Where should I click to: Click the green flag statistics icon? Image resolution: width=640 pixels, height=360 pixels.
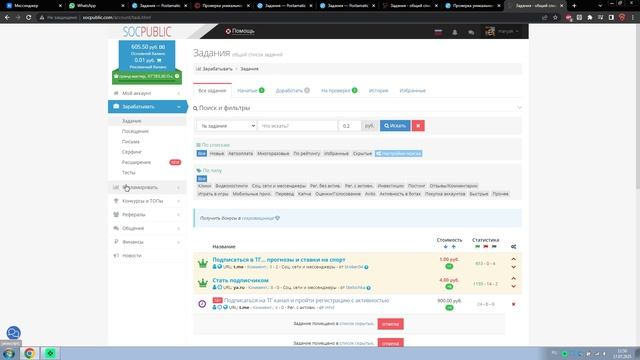(x=478, y=247)
